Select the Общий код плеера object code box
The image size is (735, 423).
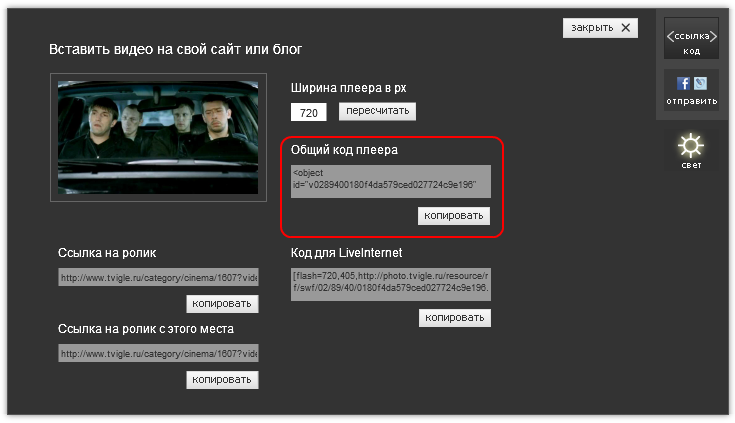(x=391, y=180)
